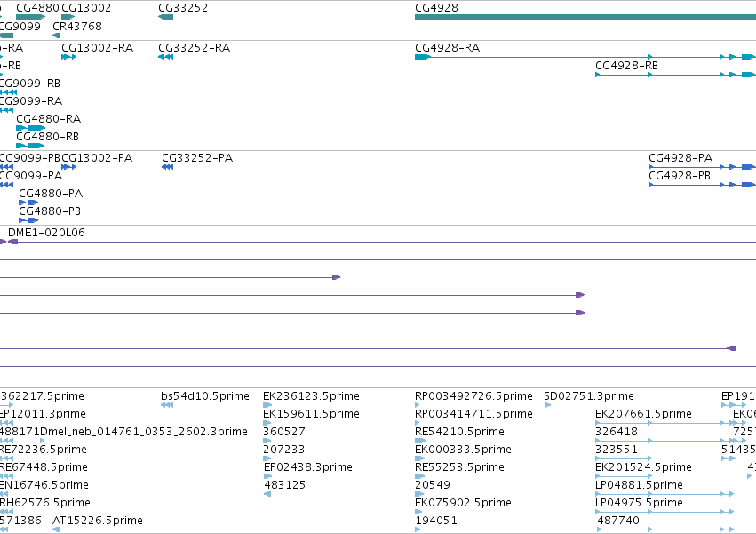Image resolution: width=756 pixels, height=534 pixels.
Task: Select the CG13002-RA transcript glyph
Action: (68, 57)
